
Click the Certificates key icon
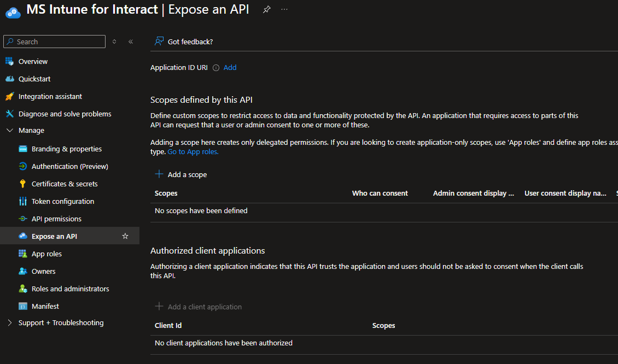pyautogui.click(x=23, y=184)
